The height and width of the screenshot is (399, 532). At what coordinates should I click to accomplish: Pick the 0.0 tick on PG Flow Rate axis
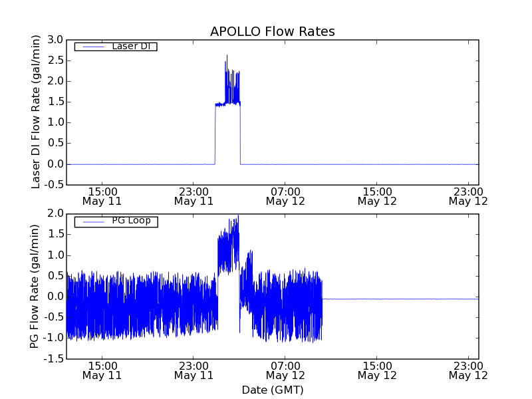pos(55,297)
